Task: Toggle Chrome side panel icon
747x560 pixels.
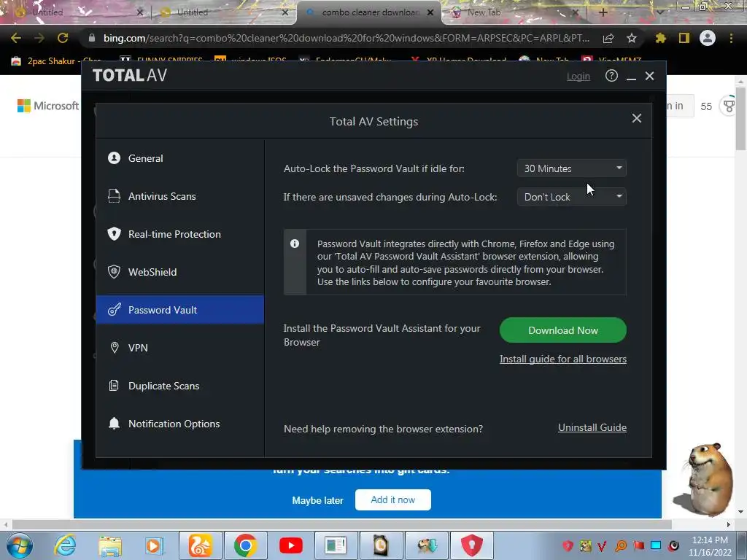Action: click(684, 38)
